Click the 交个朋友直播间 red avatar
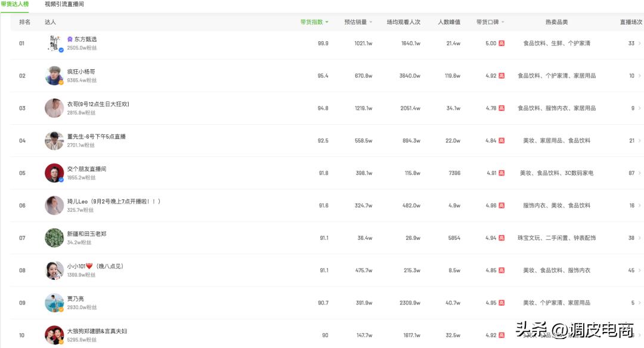This screenshot has height=348, width=644. (x=54, y=173)
